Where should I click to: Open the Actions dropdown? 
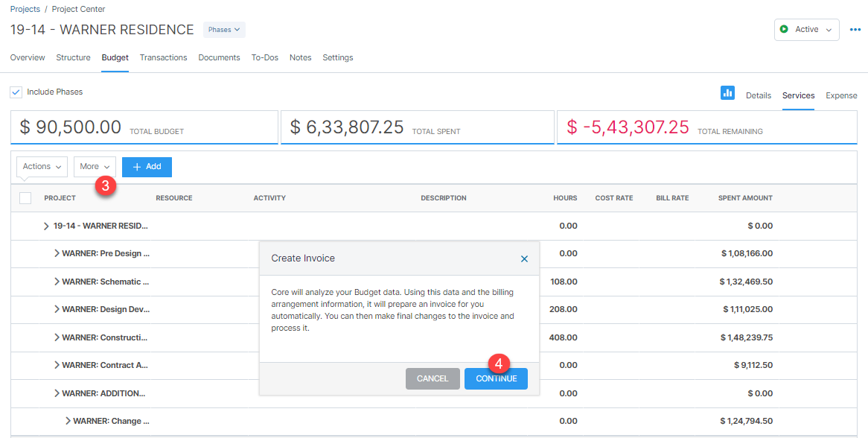[x=41, y=166]
